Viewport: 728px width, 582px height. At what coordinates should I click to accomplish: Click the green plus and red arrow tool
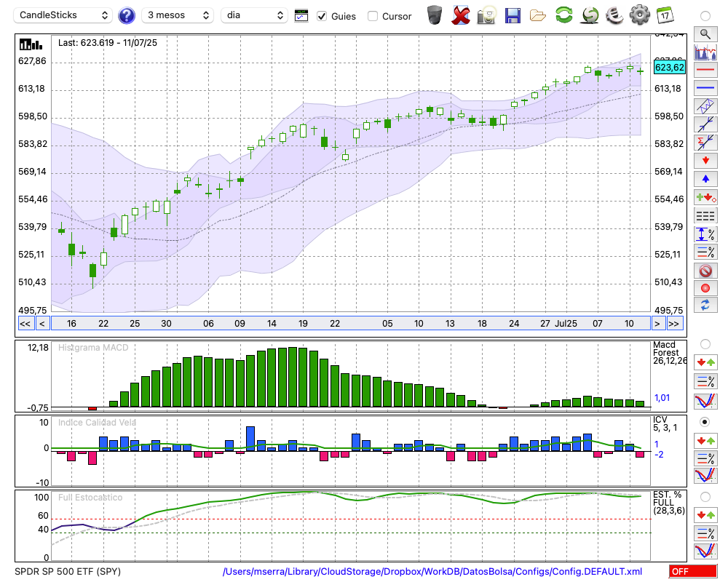(705, 197)
